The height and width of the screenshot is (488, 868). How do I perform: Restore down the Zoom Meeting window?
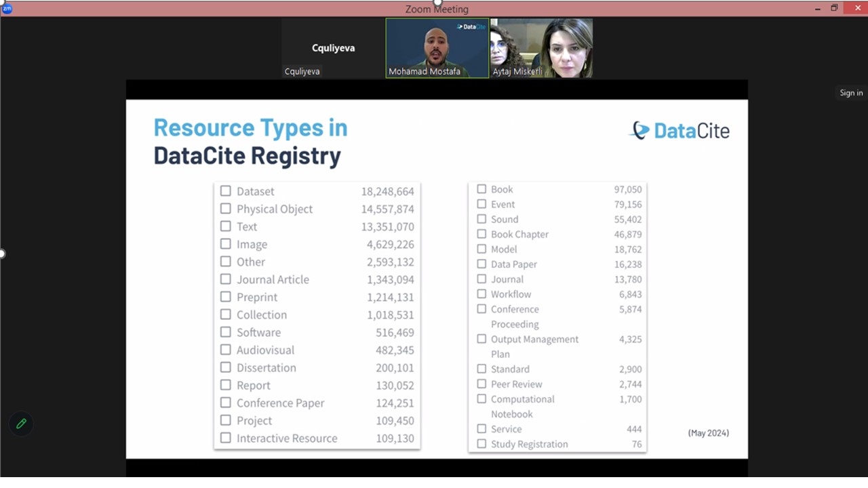pyautogui.click(x=834, y=8)
